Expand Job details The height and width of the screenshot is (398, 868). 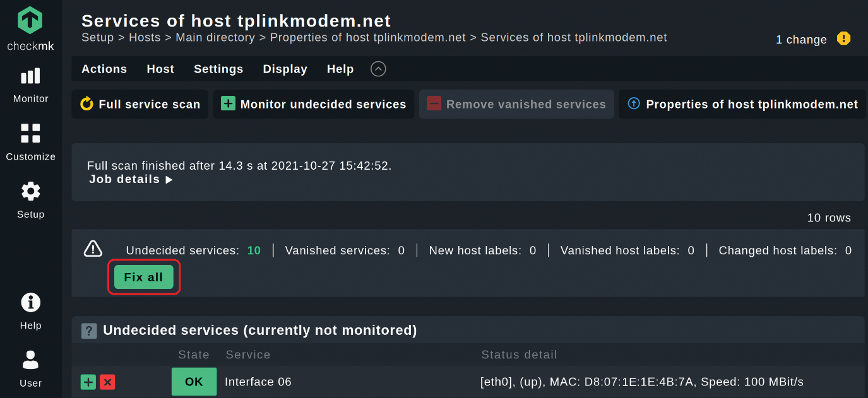[131, 179]
